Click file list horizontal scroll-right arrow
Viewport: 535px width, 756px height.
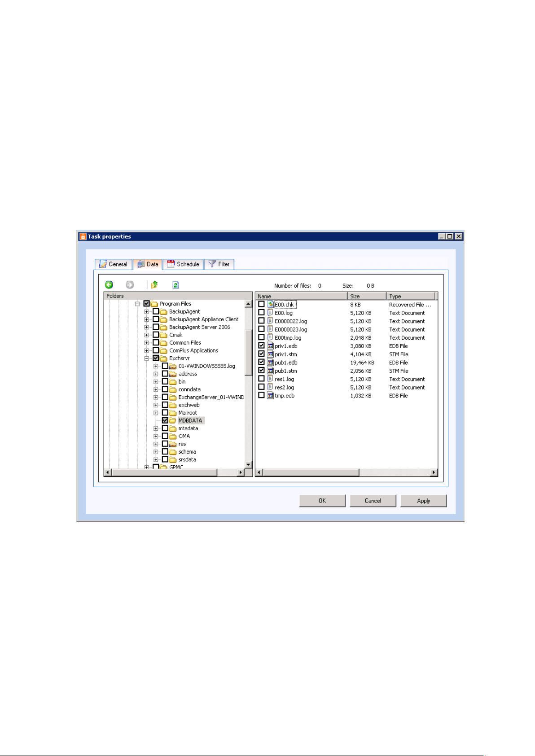pos(434,472)
